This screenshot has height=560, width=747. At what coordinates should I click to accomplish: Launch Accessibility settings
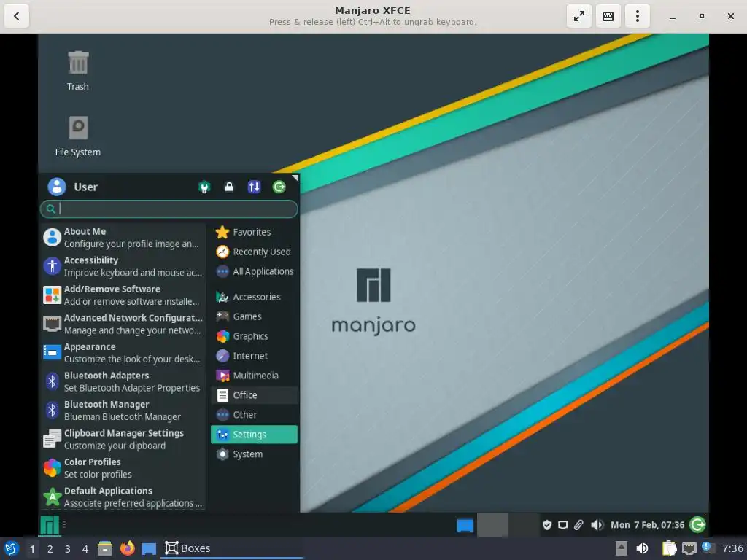pyautogui.click(x=123, y=266)
